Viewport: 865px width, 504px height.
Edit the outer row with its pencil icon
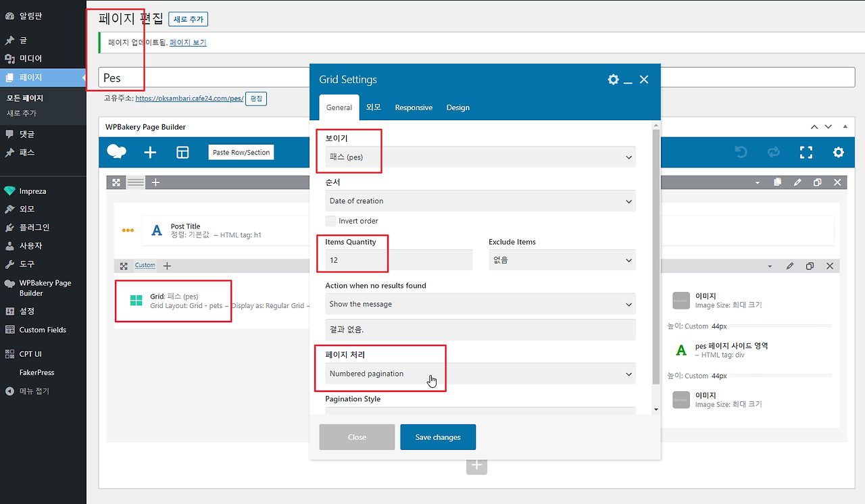tap(797, 182)
